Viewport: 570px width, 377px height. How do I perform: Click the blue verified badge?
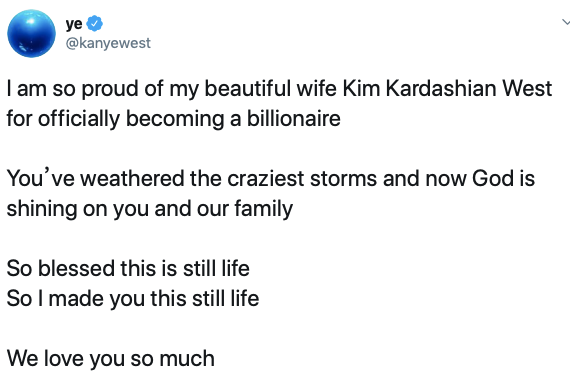[x=95, y=24]
